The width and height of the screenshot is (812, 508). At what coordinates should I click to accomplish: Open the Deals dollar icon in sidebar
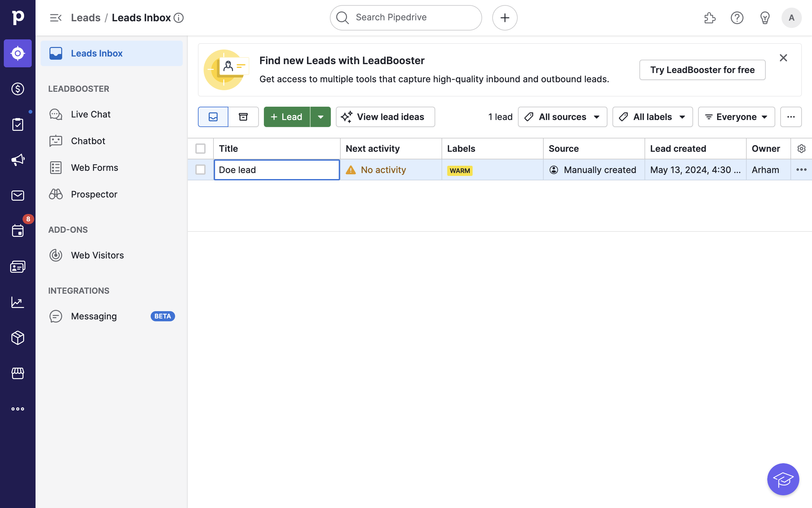[18, 89]
